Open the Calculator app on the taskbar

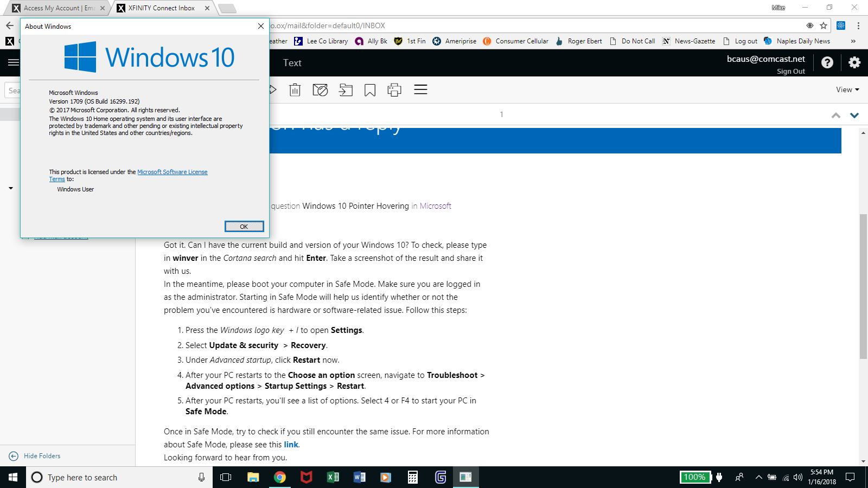[412, 477]
